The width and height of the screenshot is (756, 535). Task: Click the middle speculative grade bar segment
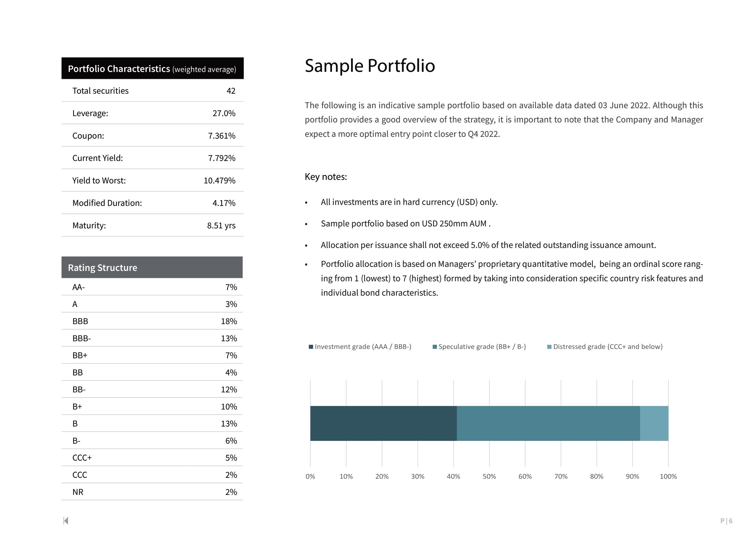tap(548, 423)
